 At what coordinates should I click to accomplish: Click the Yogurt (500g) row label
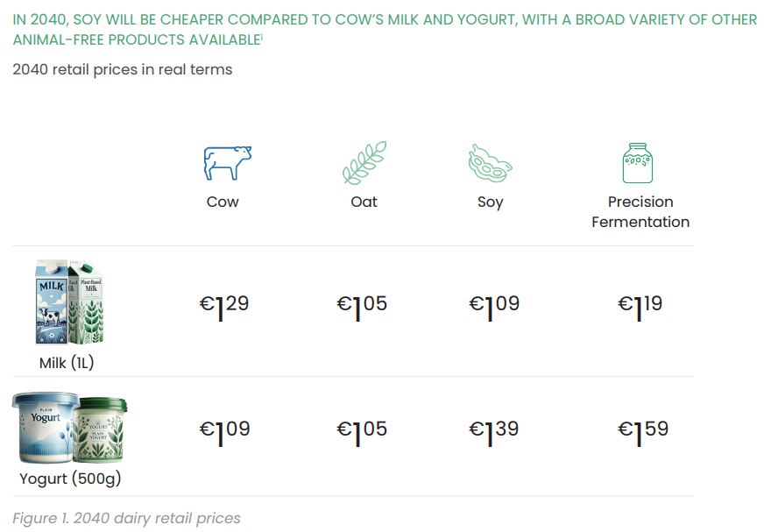point(70,479)
